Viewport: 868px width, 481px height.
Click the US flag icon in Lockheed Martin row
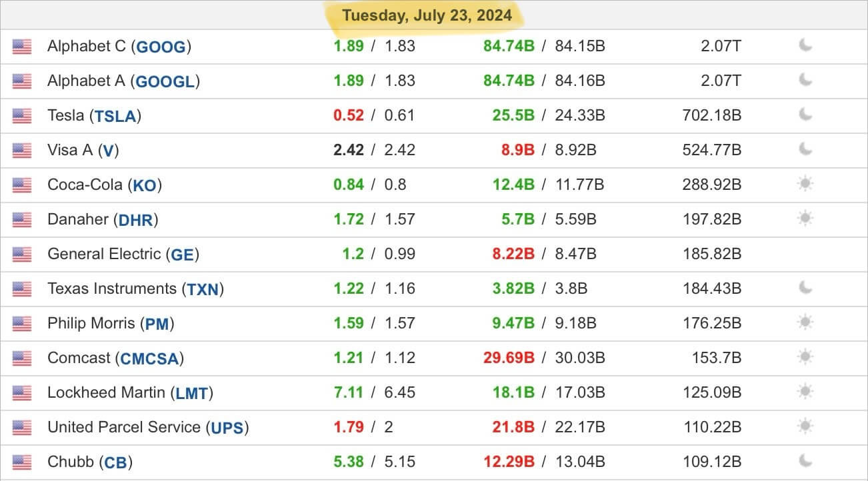click(22, 393)
